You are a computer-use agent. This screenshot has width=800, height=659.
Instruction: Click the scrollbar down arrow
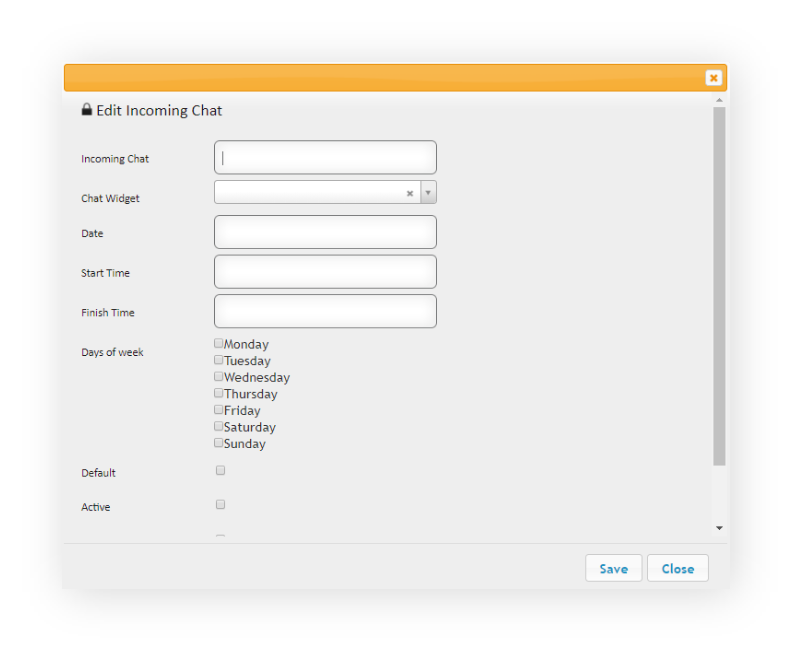coord(719,528)
